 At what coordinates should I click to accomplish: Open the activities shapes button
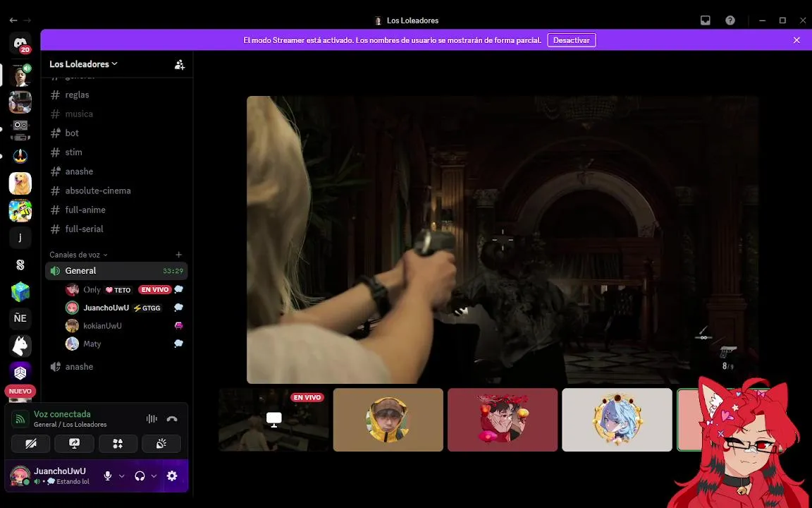[118, 444]
